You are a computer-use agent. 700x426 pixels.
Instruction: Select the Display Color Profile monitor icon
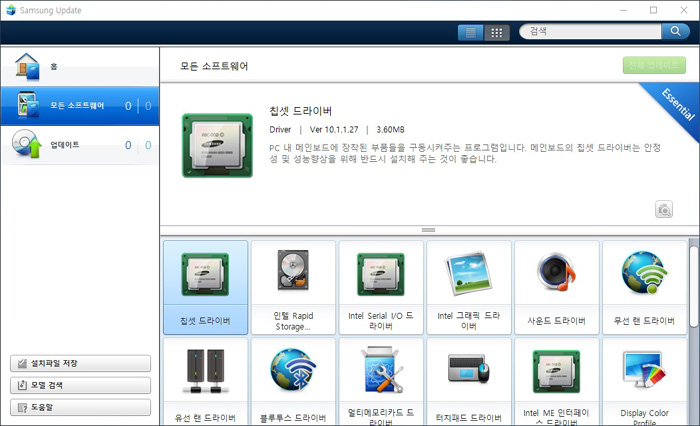[x=644, y=371]
